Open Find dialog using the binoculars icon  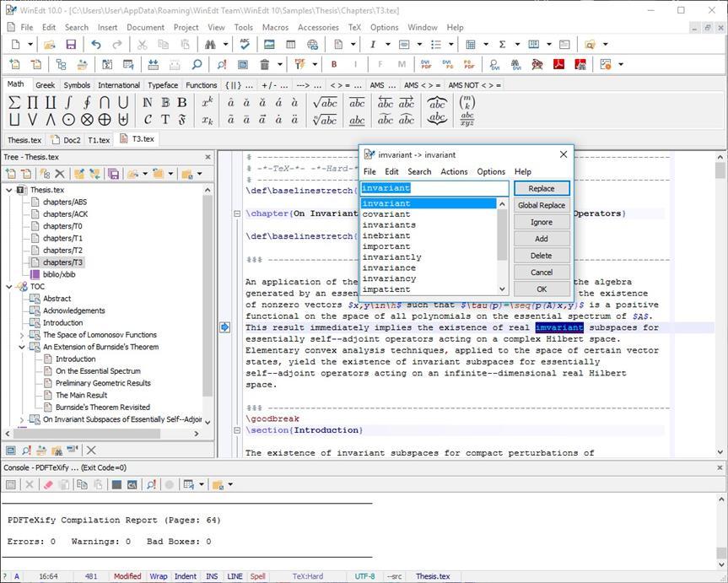coord(208,44)
